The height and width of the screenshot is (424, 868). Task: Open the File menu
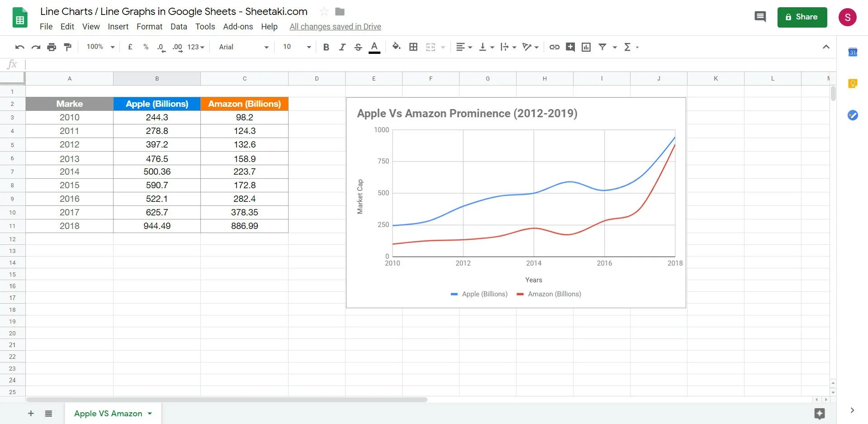46,27
